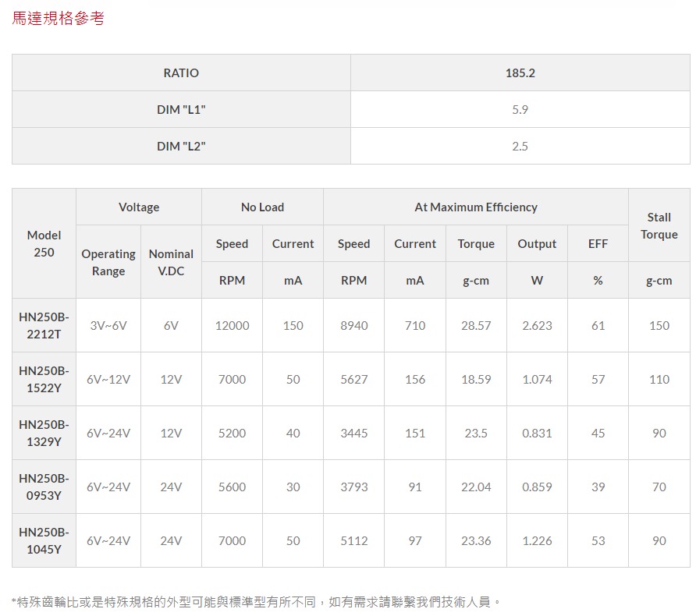Select model HN250B-2212T row label
Viewport: 696px width, 616px height.
click(44, 325)
